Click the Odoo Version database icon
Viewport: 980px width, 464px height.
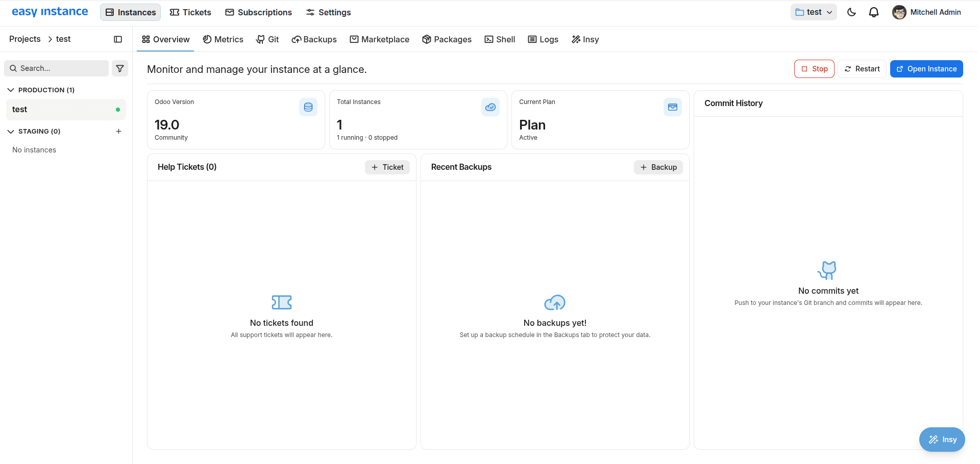(308, 107)
